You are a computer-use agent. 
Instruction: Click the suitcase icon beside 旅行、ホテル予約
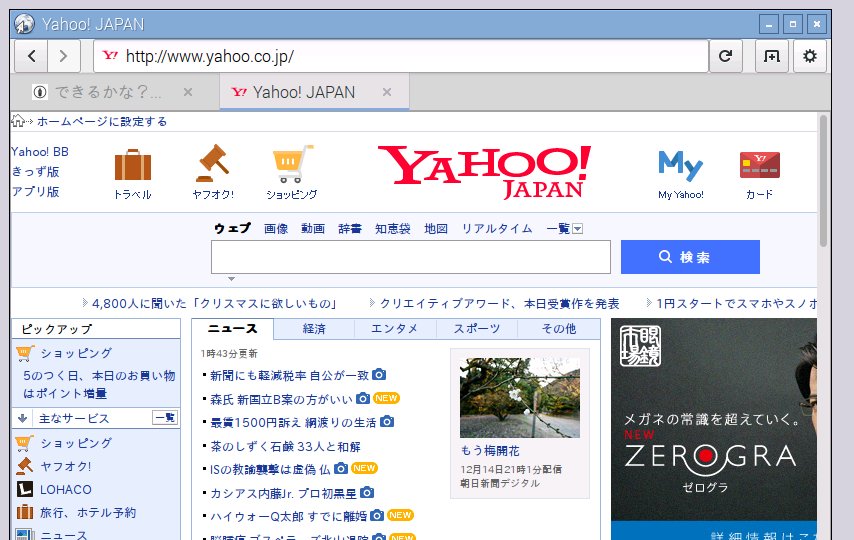tap(25, 512)
